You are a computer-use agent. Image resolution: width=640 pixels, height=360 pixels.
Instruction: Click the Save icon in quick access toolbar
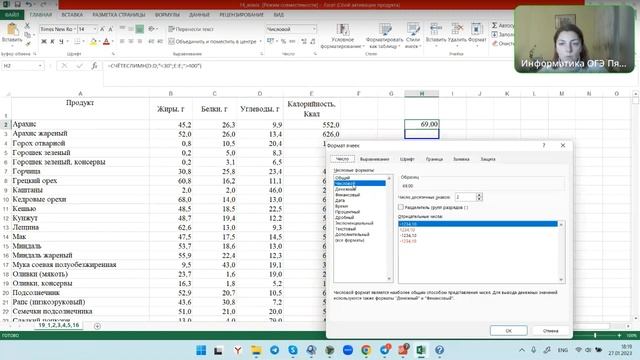tap(18, 4)
